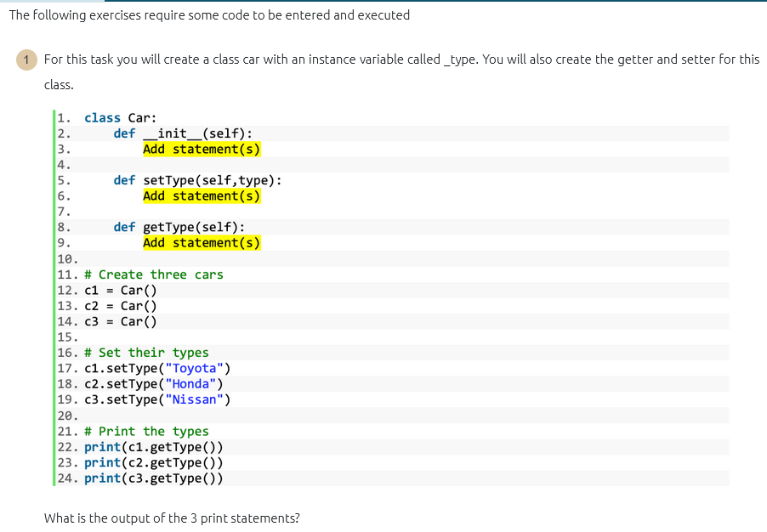
Task: Click the Nissan string in setType call
Action: pyautogui.click(x=195, y=399)
